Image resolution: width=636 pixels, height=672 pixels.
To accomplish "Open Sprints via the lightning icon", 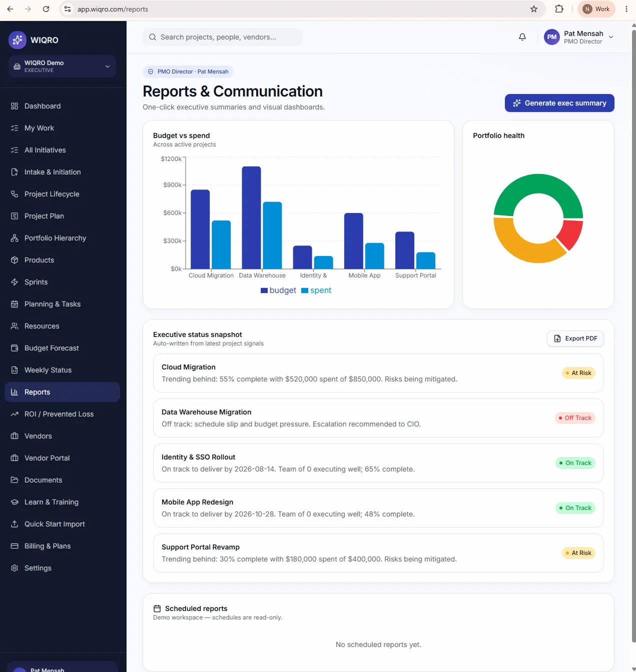I will coord(15,282).
